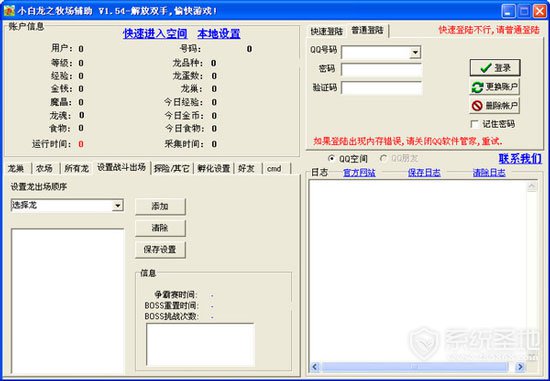Click the log vertical scrollbar up arrow
Viewport: 550px width, 381px height.
click(x=532, y=187)
